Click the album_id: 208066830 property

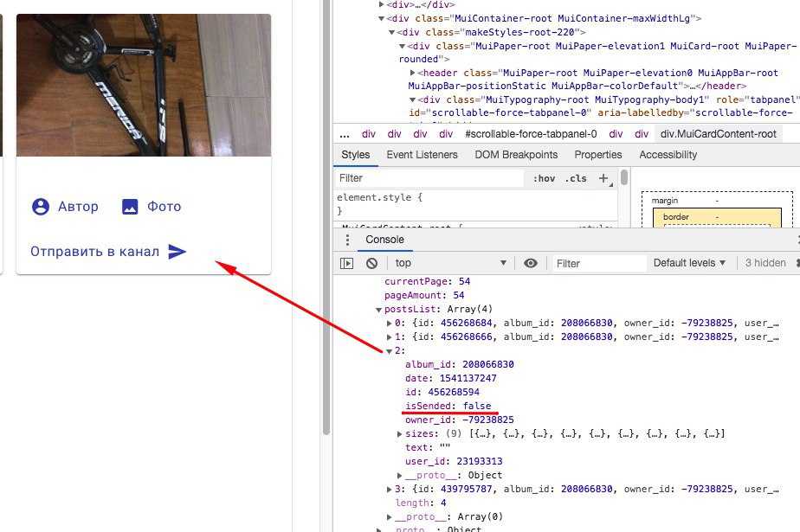pyautogui.click(x=459, y=365)
